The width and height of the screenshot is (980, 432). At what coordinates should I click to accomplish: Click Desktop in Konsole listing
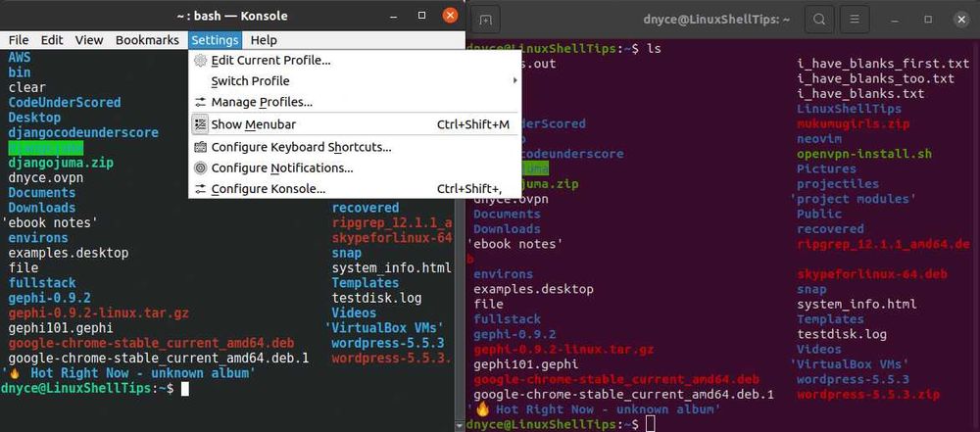[x=34, y=118]
